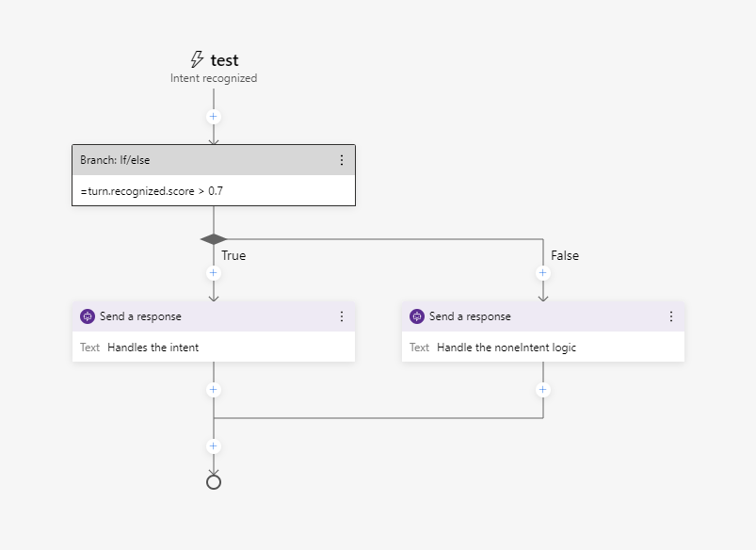
Task: Click the lightning trigger icon above test
Action: click(197, 57)
